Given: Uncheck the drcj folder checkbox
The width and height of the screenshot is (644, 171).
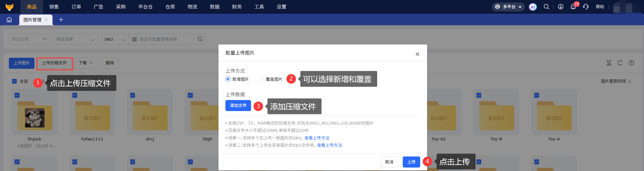Looking at the screenshot, I should pyautogui.click(x=133, y=95).
